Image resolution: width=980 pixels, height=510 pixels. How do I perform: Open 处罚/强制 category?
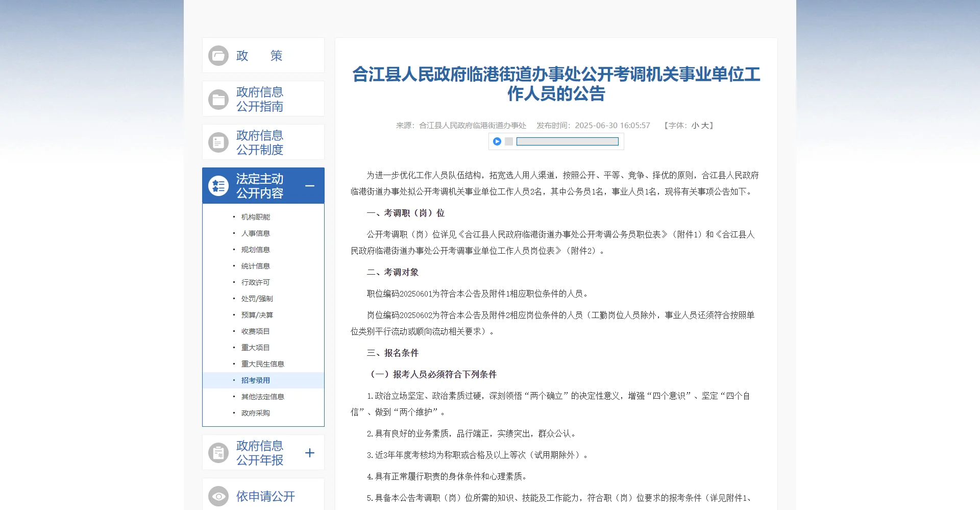pyautogui.click(x=257, y=299)
